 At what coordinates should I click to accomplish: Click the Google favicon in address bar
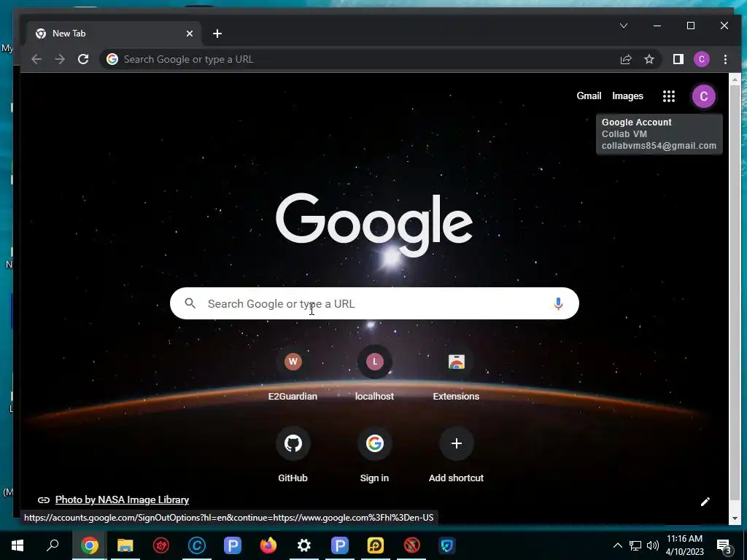point(112,59)
